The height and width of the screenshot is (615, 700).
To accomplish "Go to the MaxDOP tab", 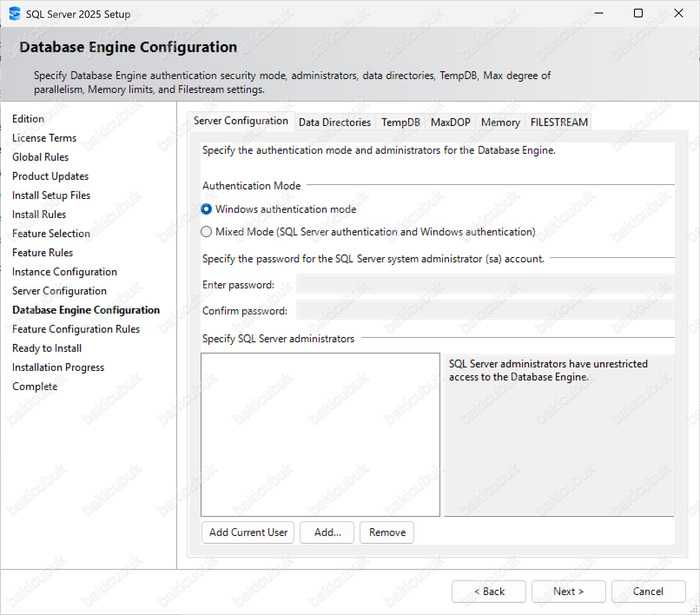I will (450, 122).
